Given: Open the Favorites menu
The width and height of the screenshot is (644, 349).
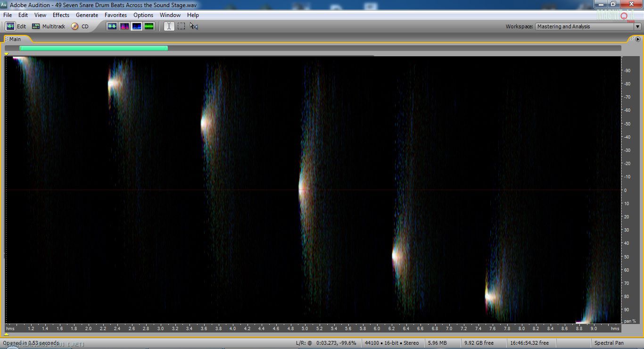Looking at the screenshot, I should click(x=116, y=15).
